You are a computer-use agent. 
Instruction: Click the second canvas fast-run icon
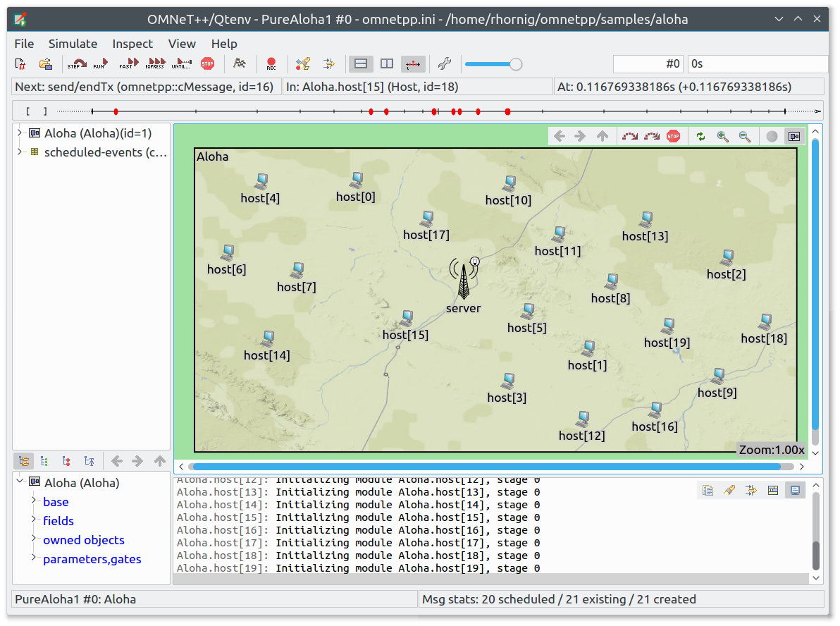click(x=651, y=136)
